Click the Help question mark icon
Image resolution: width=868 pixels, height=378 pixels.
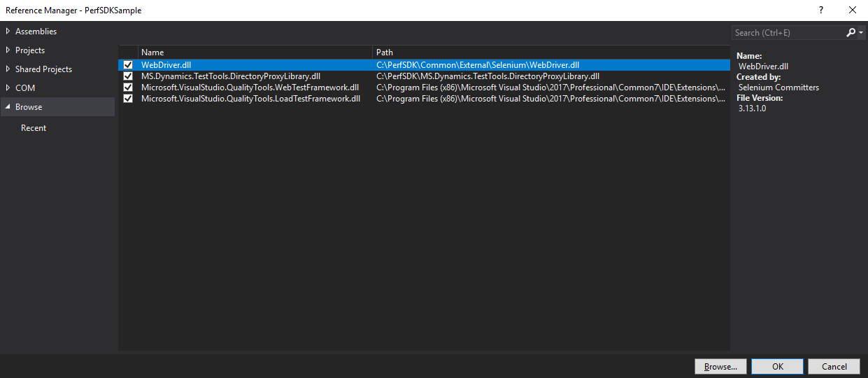(820, 10)
